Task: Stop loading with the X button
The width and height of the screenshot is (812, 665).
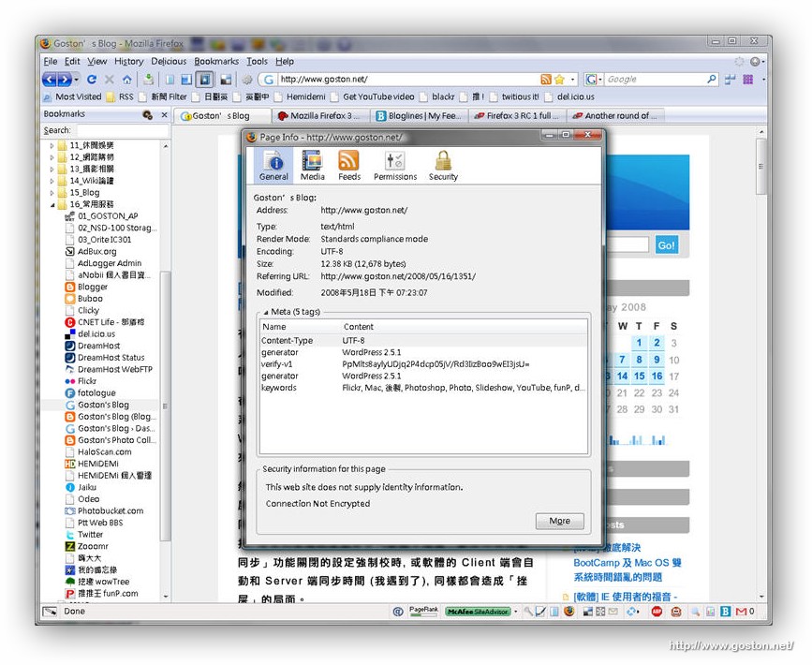Action: tap(110, 80)
